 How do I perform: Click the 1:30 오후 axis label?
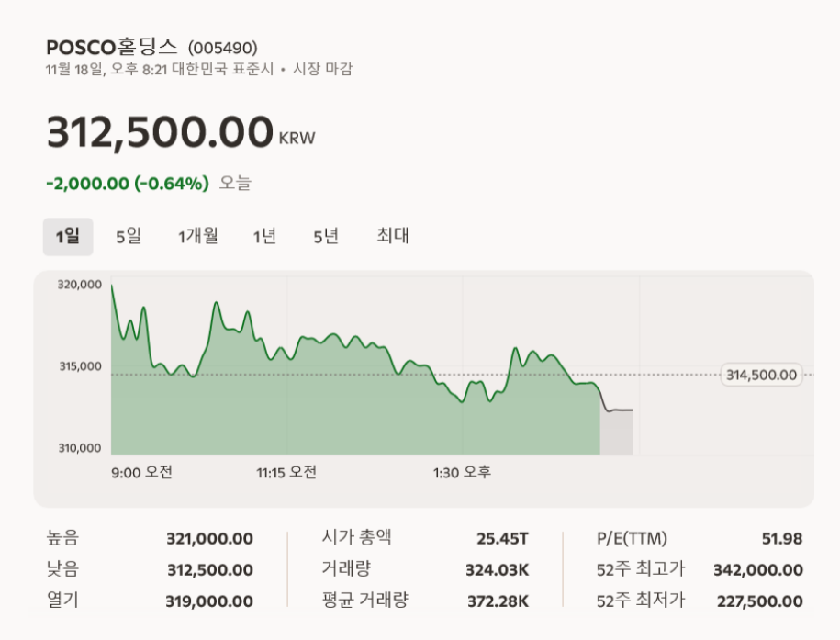(462, 473)
